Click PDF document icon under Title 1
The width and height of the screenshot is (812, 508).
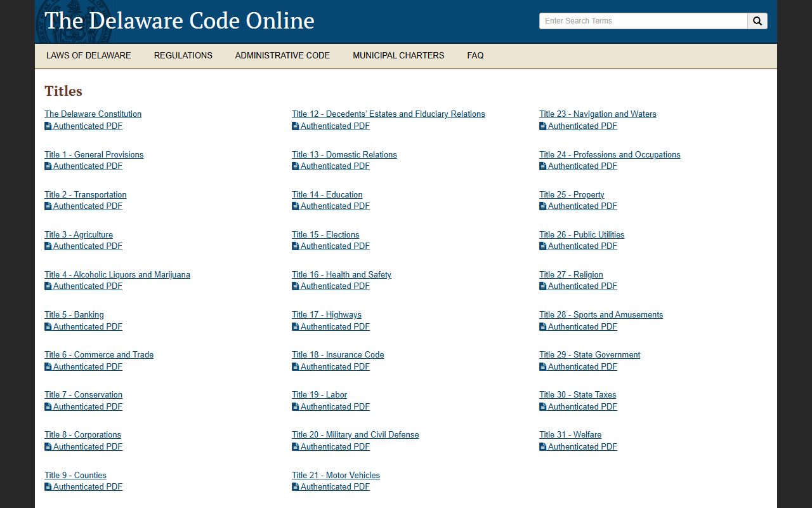coord(48,166)
